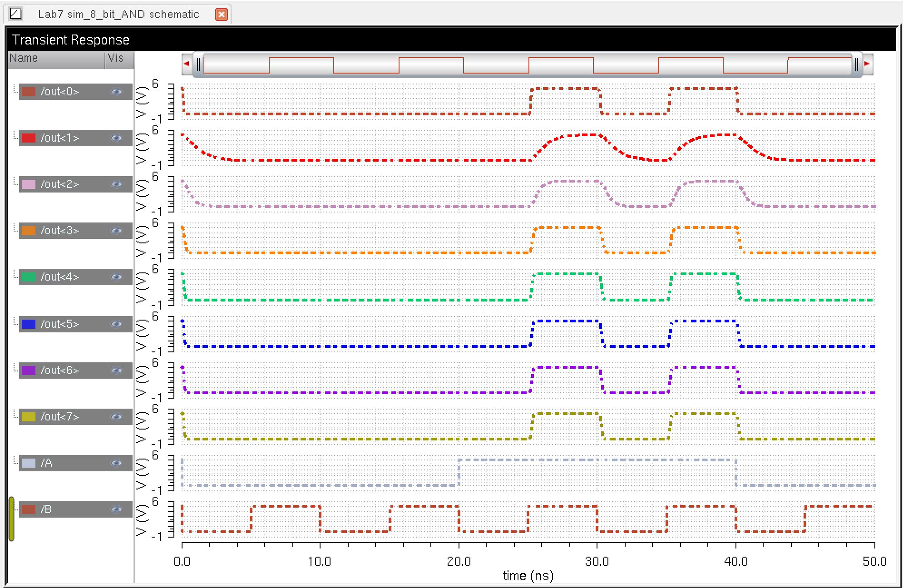
Task: Select the /A signal name
Action: click(x=46, y=463)
